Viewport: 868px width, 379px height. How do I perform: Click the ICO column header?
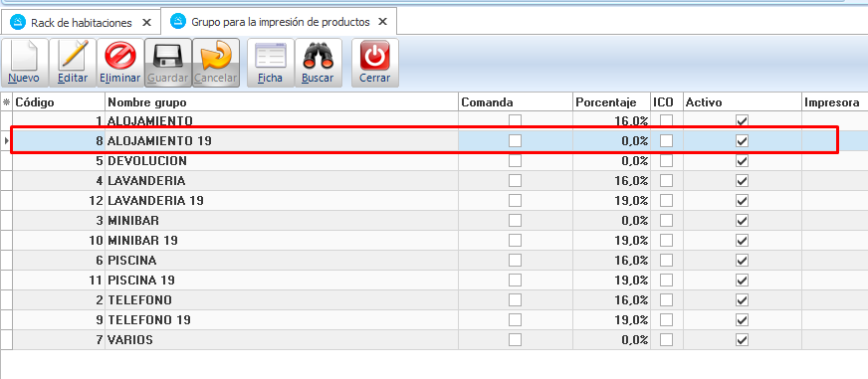point(667,102)
